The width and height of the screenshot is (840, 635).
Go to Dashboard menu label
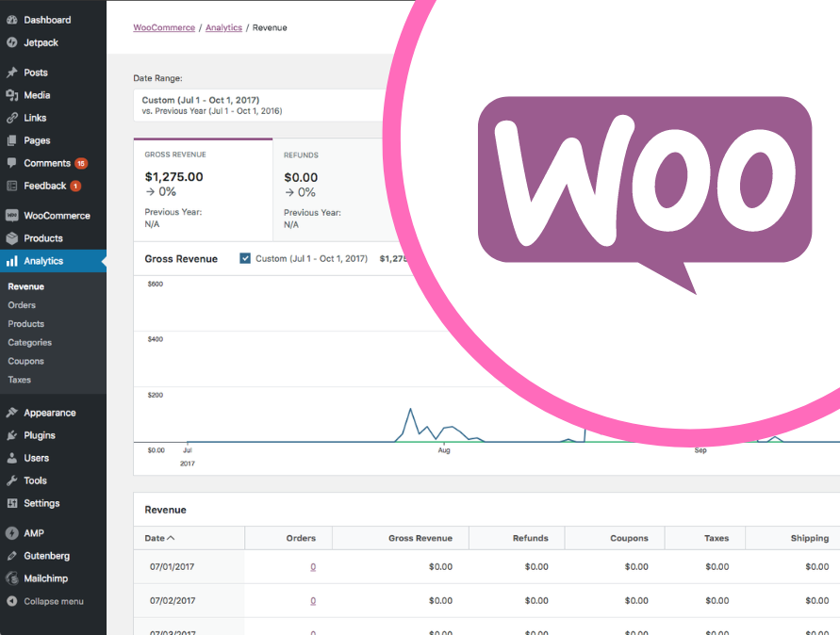pos(47,20)
